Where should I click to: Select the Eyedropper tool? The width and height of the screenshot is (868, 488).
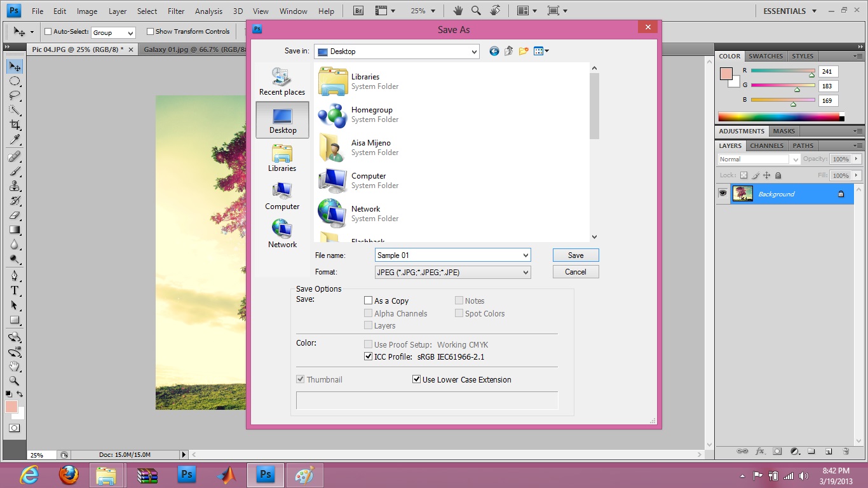pos(15,140)
